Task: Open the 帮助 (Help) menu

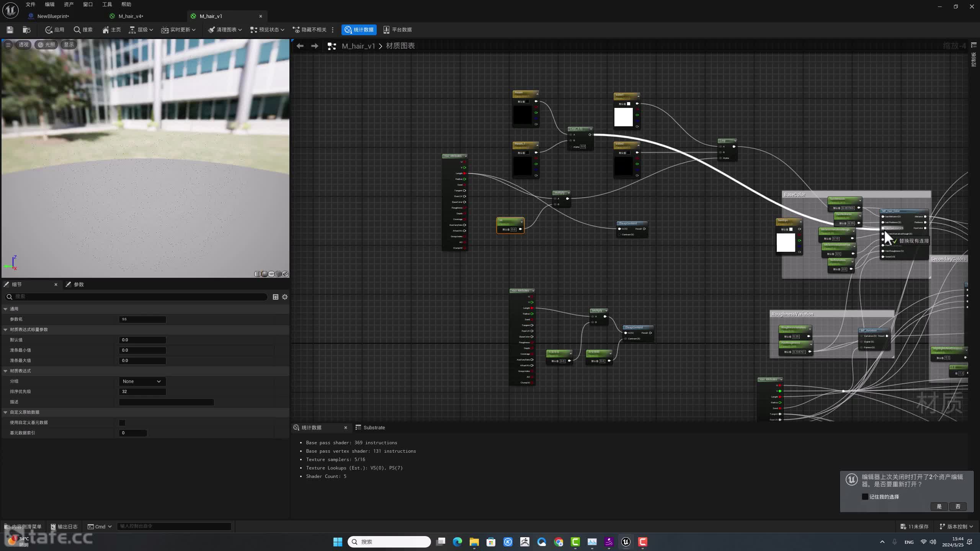Action: pyautogui.click(x=126, y=4)
